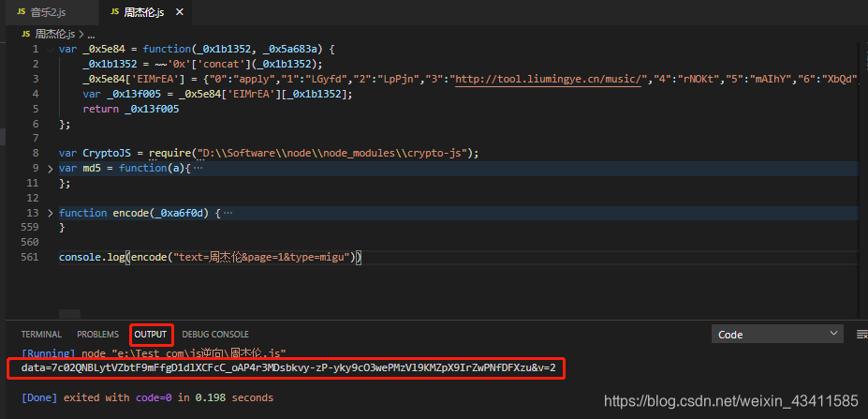Click the [Done] exited with code=0 line

[147, 398]
